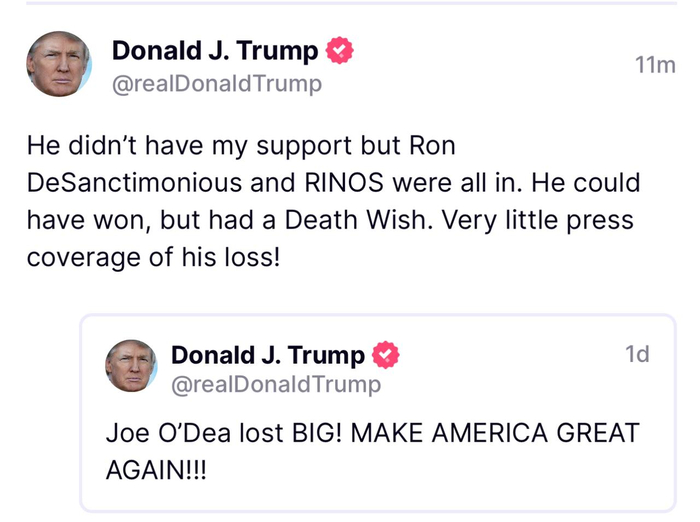Click the "11m" timestamp
The width and height of the screenshot is (700, 522).
pyautogui.click(x=655, y=65)
